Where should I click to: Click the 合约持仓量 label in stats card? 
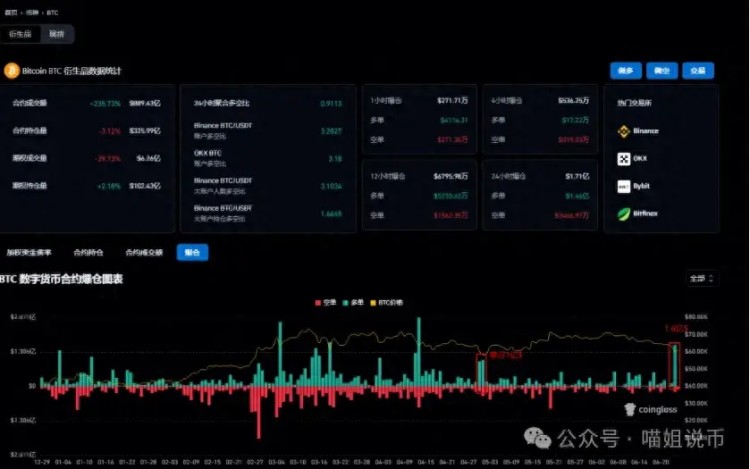30,131
